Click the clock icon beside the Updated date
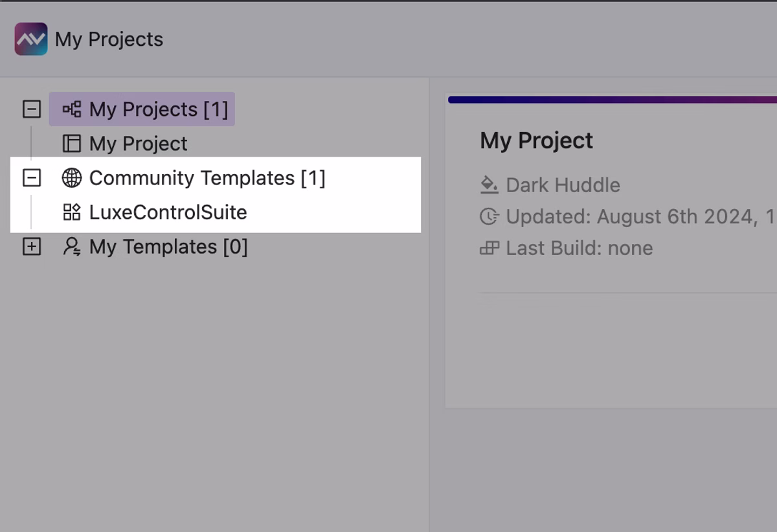 tap(488, 217)
